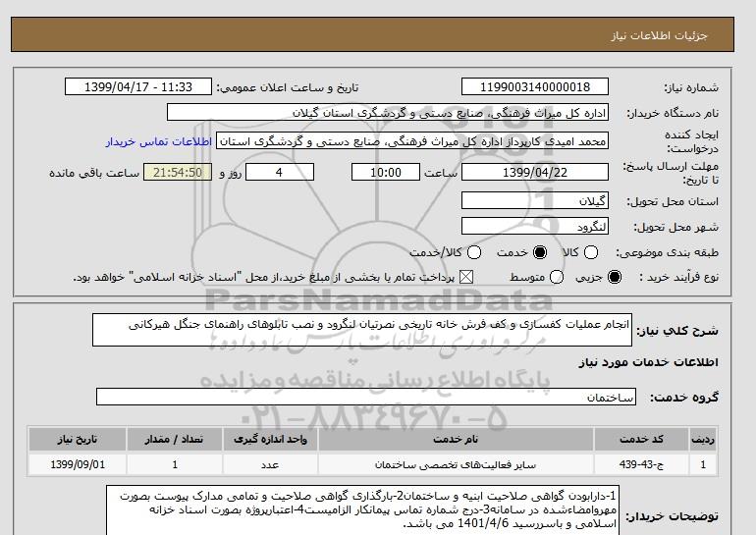Click the delivery province field گیلان
The image size is (756, 535).
(535, 200)
